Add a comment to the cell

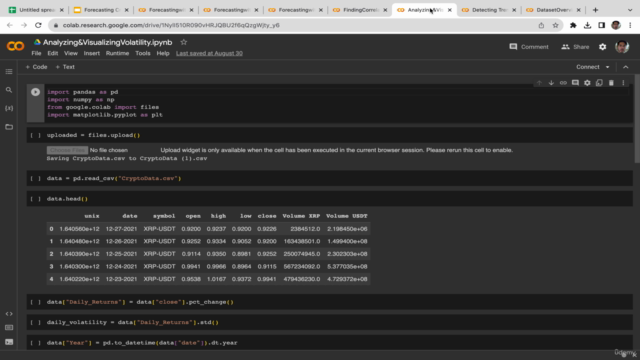tap(575, 83)
